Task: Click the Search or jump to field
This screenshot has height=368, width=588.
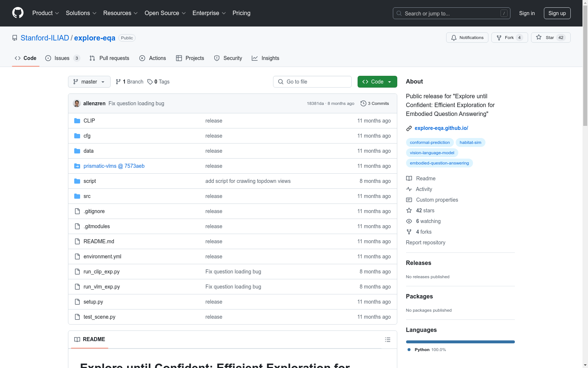Action: (x=452, y=13)
